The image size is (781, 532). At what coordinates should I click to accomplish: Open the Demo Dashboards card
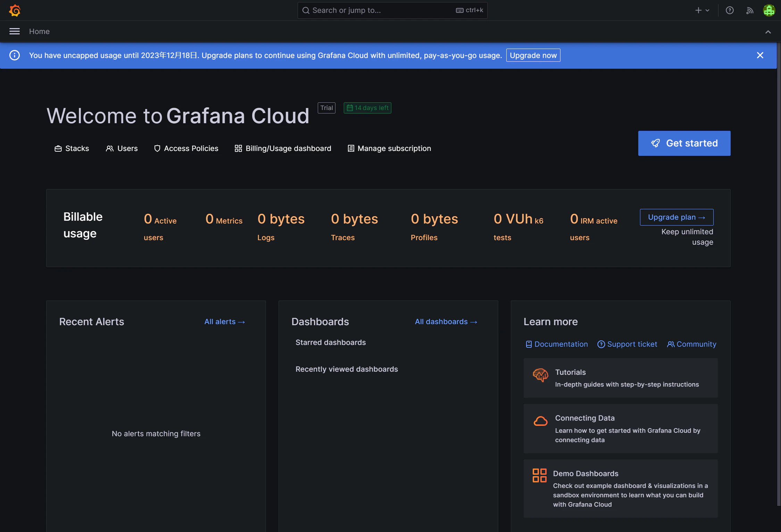[x=620, y=489]
